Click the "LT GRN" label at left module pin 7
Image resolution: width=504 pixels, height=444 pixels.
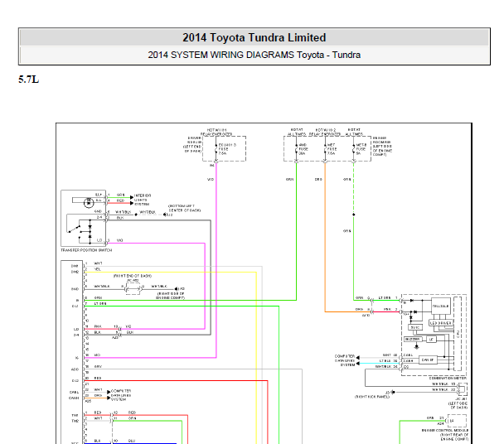(x=100, y=304)
